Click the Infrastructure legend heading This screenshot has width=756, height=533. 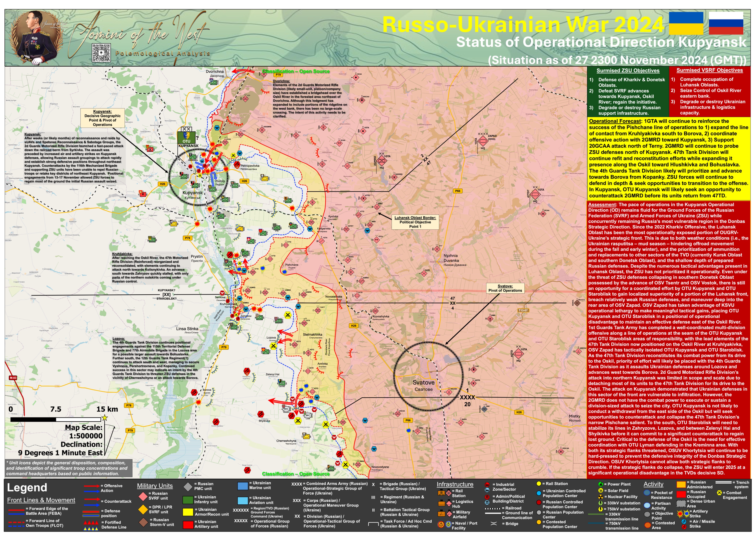click(x=455, y=484)
